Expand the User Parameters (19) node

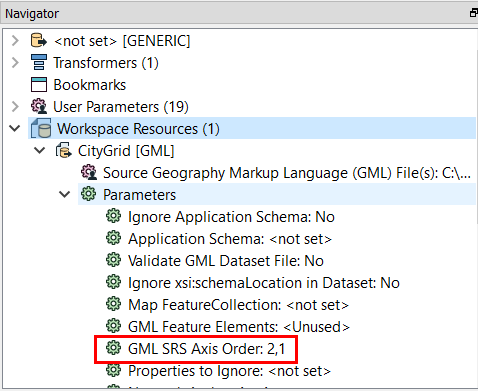(x=15, y=107)
